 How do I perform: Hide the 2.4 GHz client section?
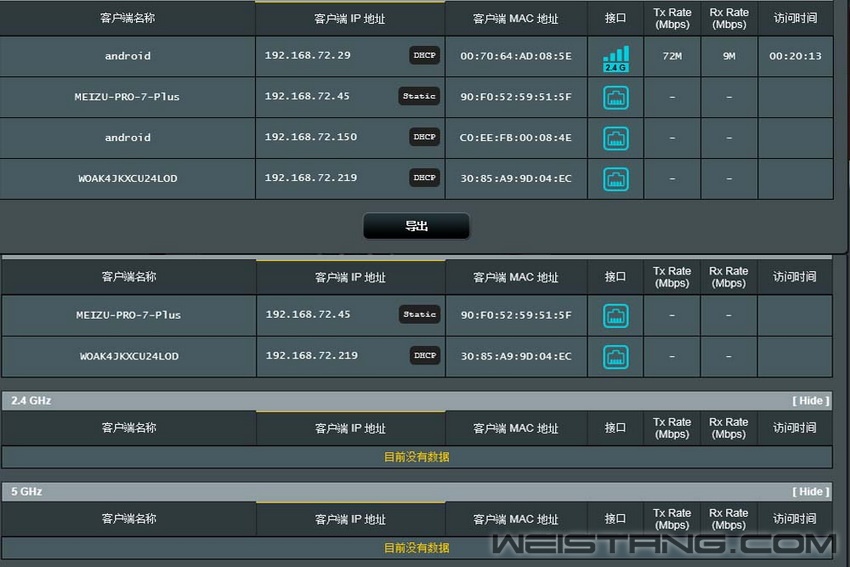(810, 401)
